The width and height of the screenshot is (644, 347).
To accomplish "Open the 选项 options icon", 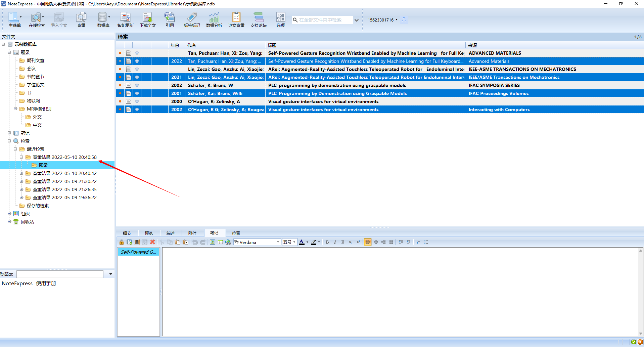I will (280, 19).
